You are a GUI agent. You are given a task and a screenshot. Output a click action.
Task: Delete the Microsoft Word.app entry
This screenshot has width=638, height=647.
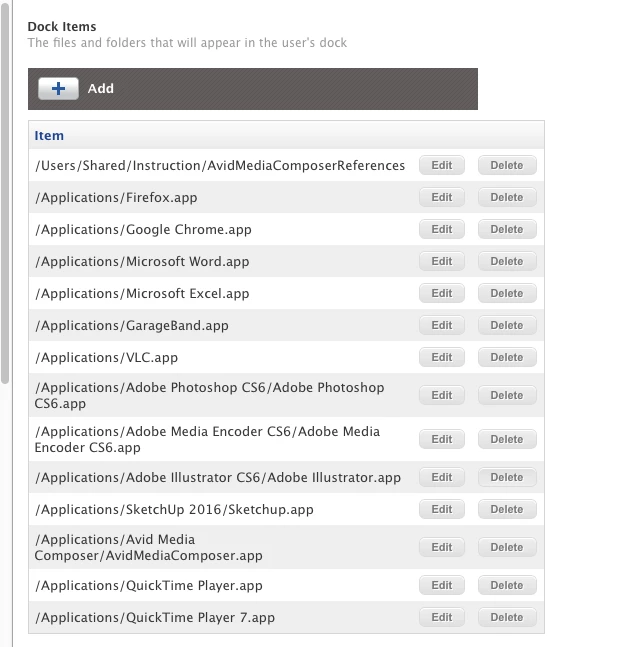(x=507, y=261)
